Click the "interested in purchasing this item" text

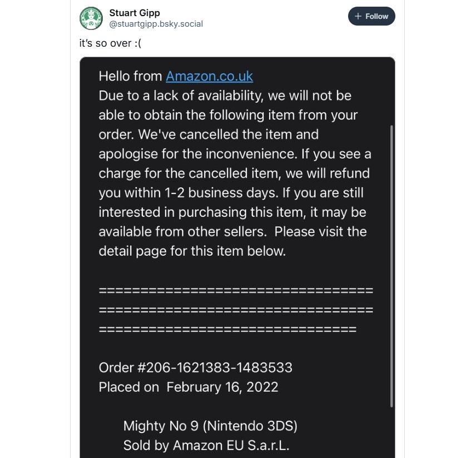pos(199,212)
